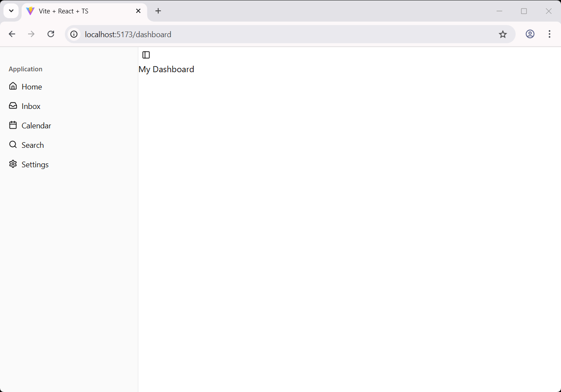Screen dimensions: 561x392
Task: Open Chrome's three-dot menu
Action: tap(549, 34)
